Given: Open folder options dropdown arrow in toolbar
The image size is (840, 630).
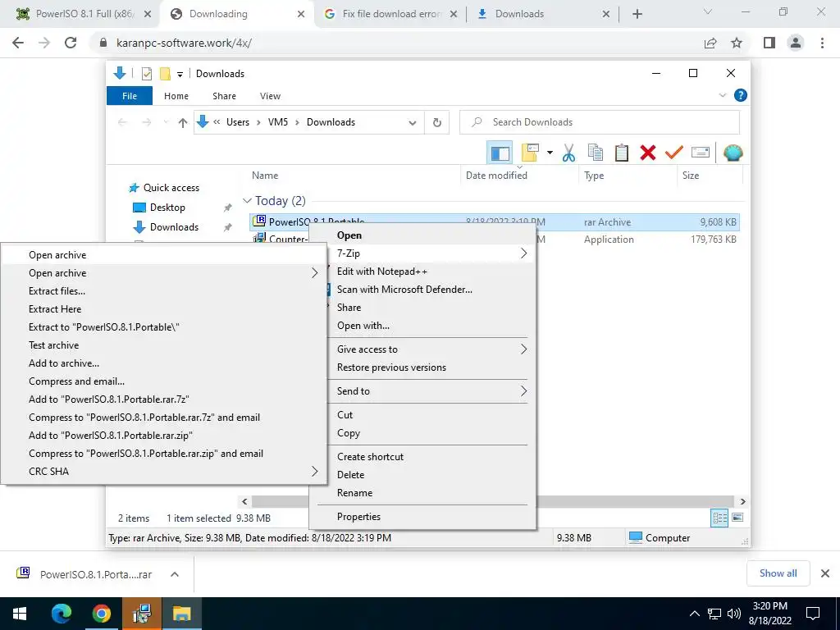Looking at the screenshot, I should [550, 153].
